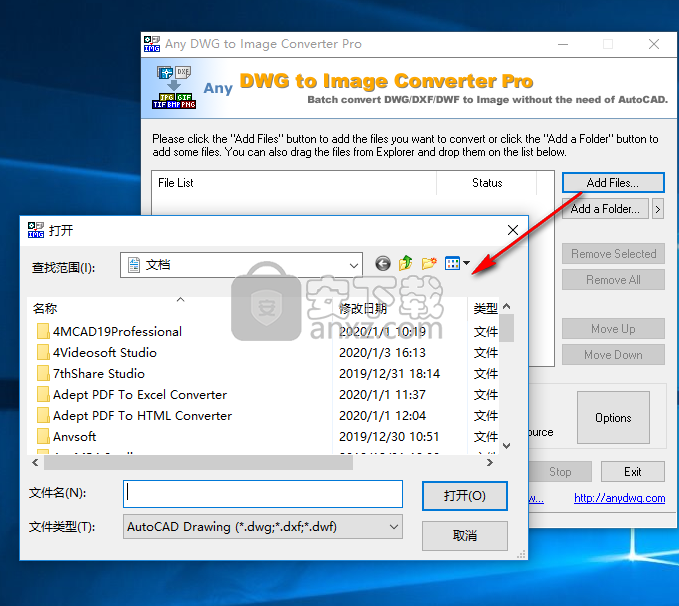Click the Move Up button

point(614,329)
